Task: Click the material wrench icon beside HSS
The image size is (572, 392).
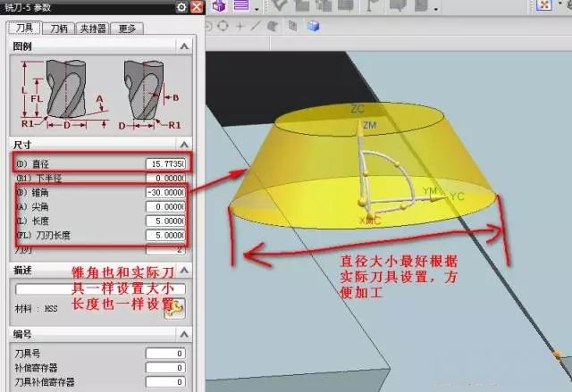Action: pyautogui.click(x=175, y=308)
